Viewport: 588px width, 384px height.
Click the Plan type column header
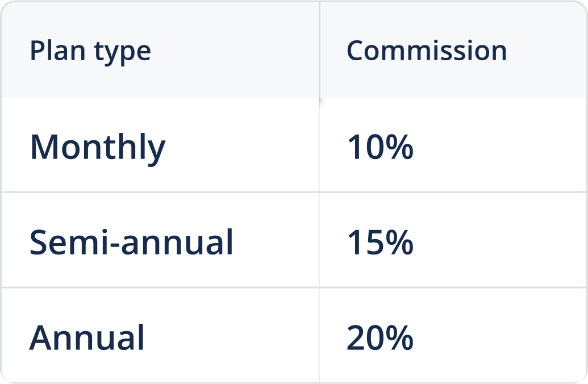90,52
